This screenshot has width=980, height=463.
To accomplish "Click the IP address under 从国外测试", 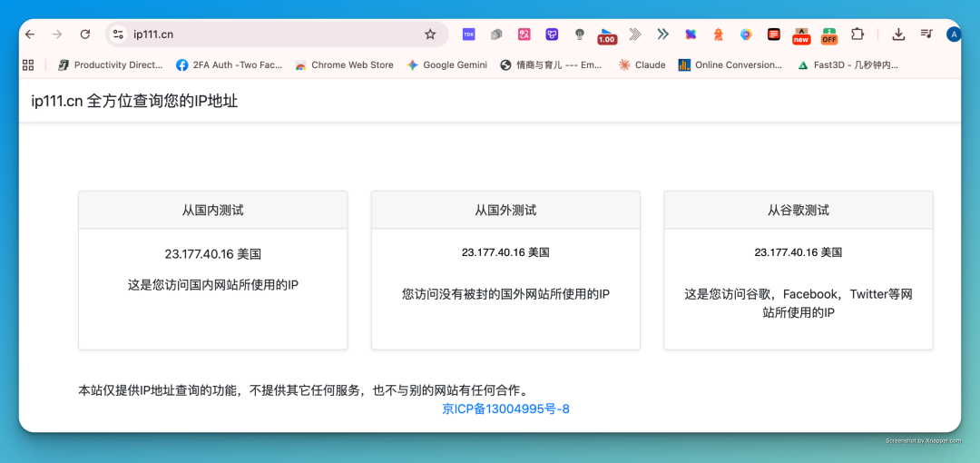I will tap(505, 252).
